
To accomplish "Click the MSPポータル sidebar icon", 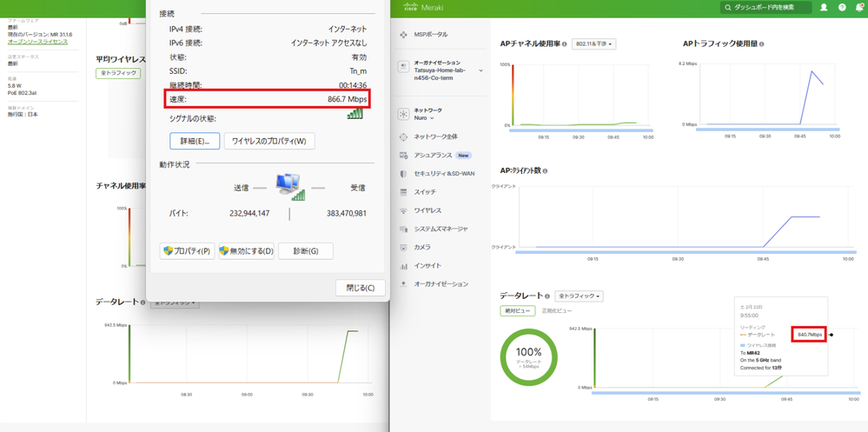I will coord(403,35).
